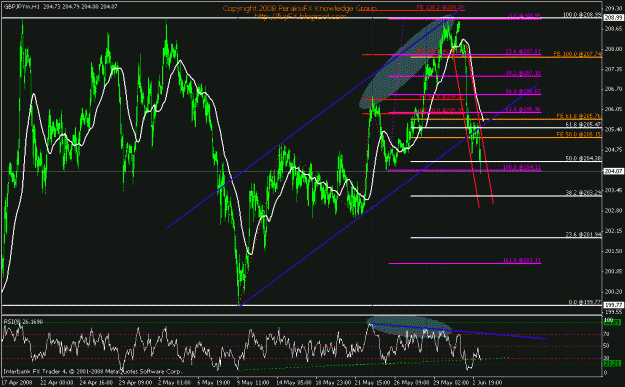Click the 202.15 price axis value
The width and height of the screenshot is (625, 387).
tap(613, 231)
